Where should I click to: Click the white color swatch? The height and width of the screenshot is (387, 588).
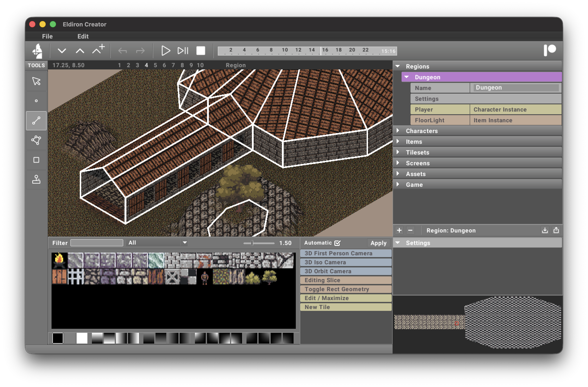click(x=82, y=338)
